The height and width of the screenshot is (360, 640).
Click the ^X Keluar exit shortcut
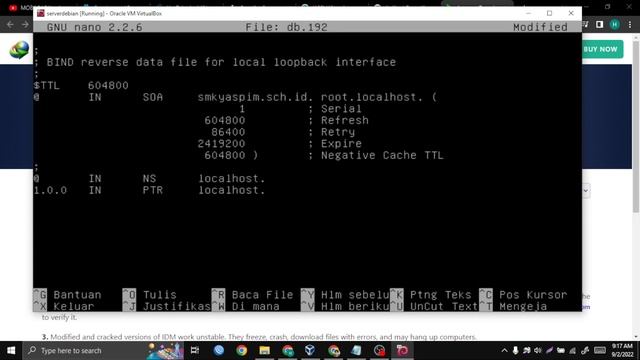coord(64,306)
